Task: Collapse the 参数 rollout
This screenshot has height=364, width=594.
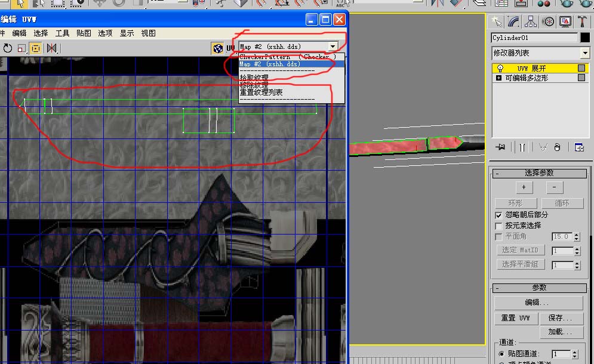Action: (x=540, y=288)
